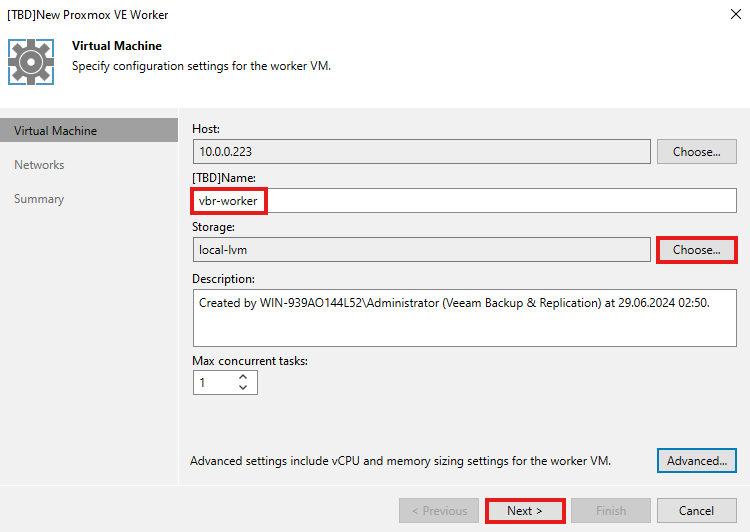
Task: Close the New Proxmox VE Worker dialog
Action: point(736,14)
